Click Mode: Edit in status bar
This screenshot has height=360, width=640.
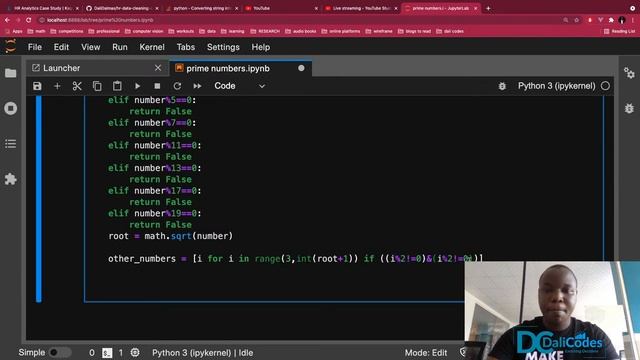tap(426, 353)
